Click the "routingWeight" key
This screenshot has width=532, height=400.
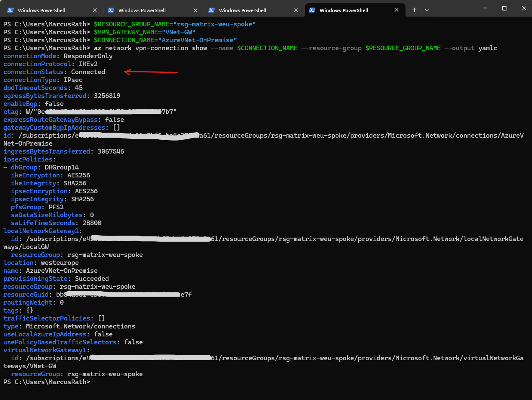coord(28,303)
